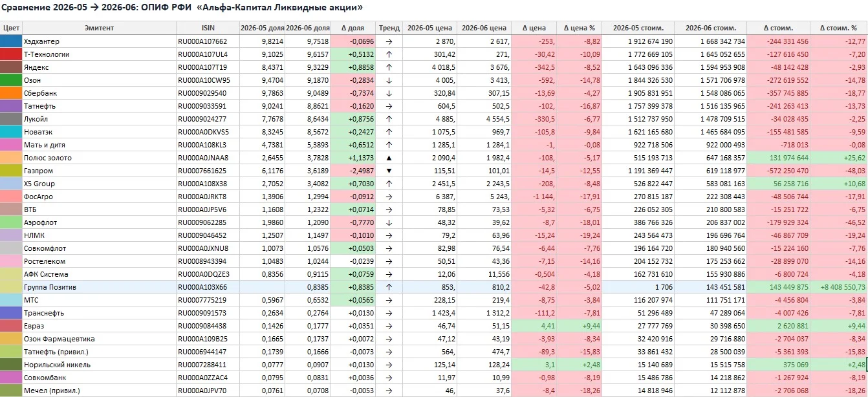This screenshot has width=868, height=397.
Task: Click the Т-Технологии red color swatch
Action: tap(11, 54)
